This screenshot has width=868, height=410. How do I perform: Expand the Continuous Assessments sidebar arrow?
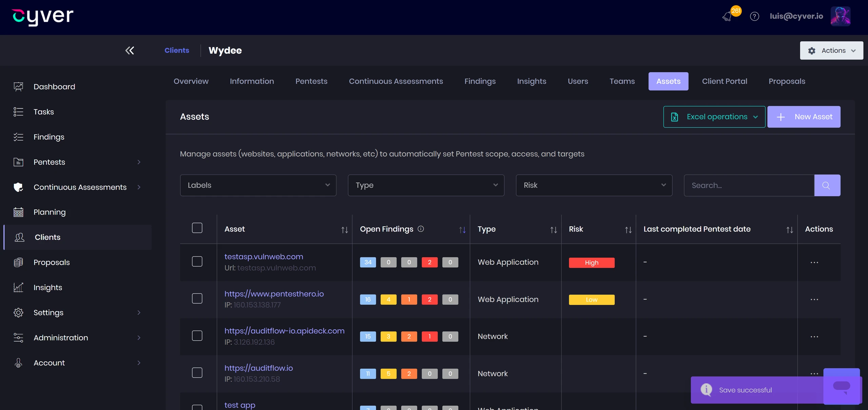point(139,187)
